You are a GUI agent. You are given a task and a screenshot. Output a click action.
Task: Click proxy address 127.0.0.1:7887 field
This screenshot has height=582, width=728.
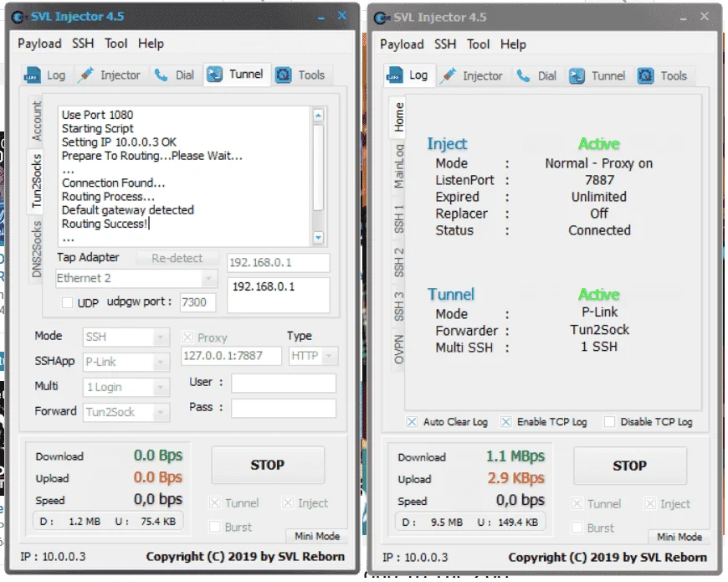click(231, 356)
